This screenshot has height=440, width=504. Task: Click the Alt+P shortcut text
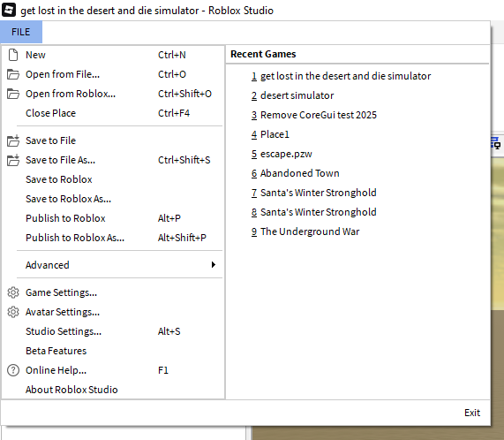pos(169,218)
